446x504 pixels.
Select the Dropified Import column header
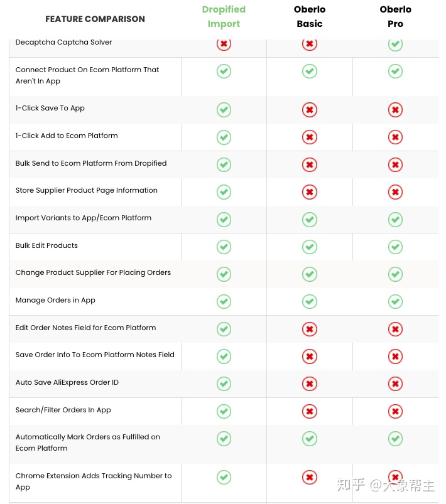[x=224, y=17]
